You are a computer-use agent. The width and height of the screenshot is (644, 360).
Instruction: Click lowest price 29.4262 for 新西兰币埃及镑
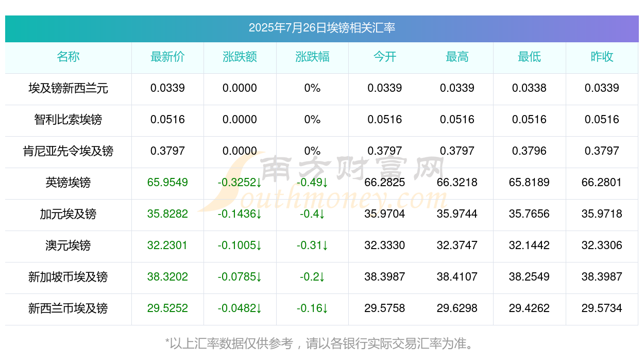530,308
